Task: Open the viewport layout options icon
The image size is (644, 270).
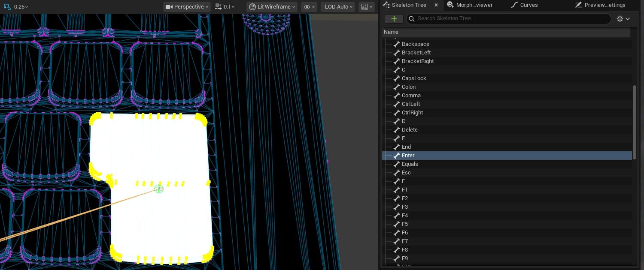Action: pyautogui.click(x=366, y=7)
